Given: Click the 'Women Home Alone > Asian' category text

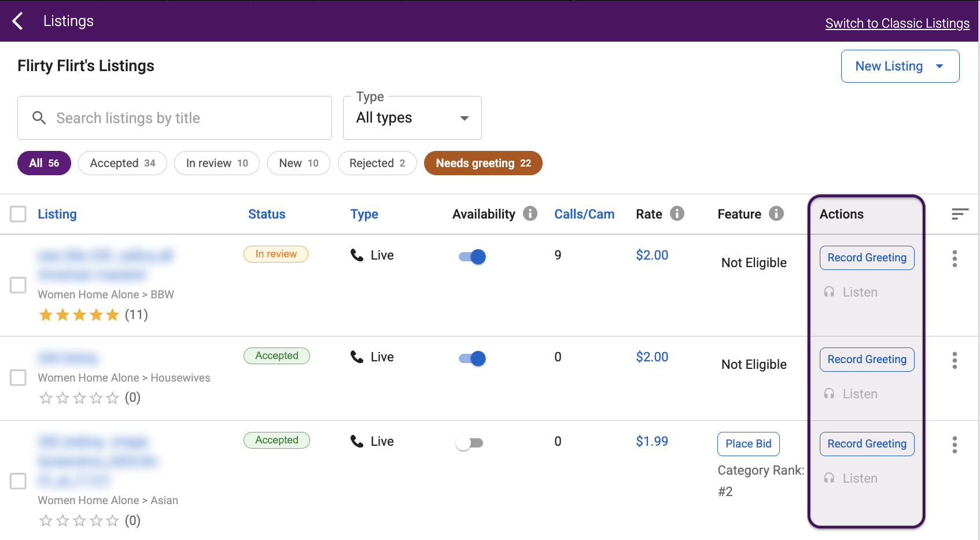Looking at the screenshot, I should pyautogui.click(x=108, y=500).
